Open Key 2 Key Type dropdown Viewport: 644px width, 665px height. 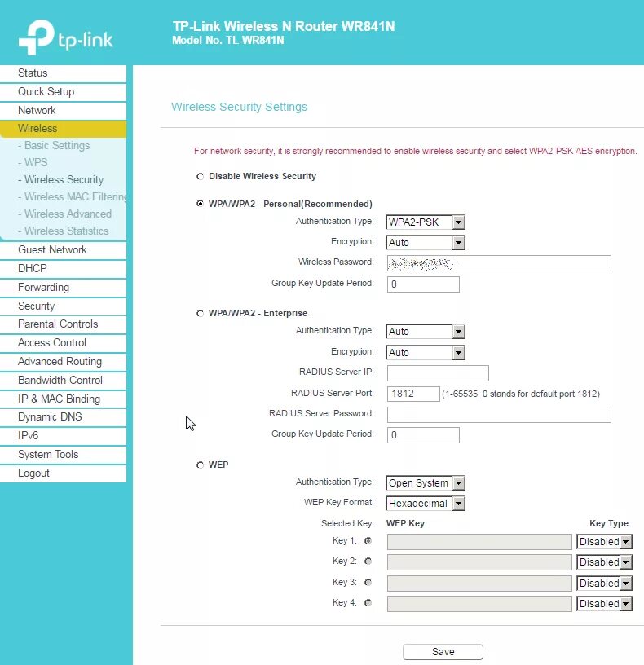(604, 562)
